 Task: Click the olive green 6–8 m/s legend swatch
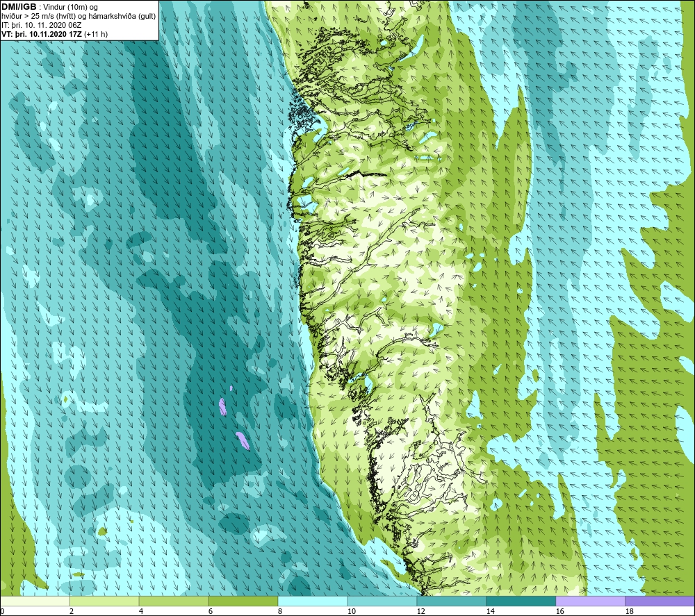[x=243, y=601]
